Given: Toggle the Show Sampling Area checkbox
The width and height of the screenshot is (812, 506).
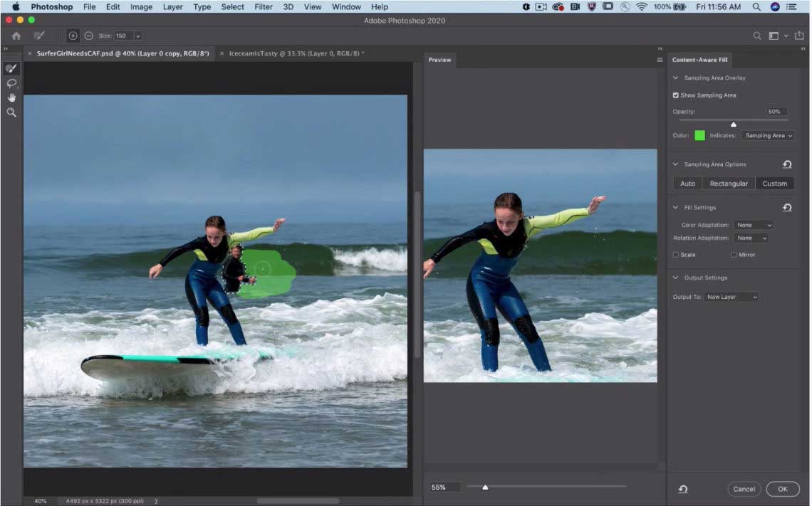Looking at the screenshot, I should [676, 95].
